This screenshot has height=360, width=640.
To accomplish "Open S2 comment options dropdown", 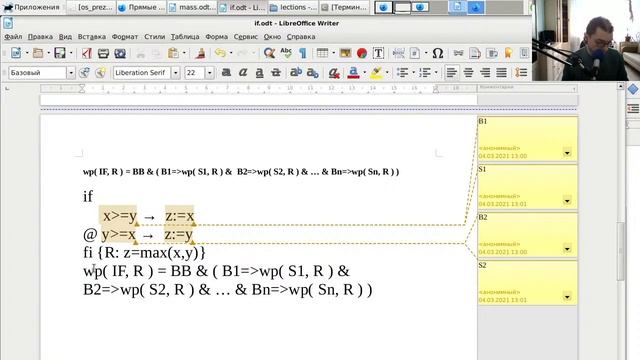I will (567, 296).
